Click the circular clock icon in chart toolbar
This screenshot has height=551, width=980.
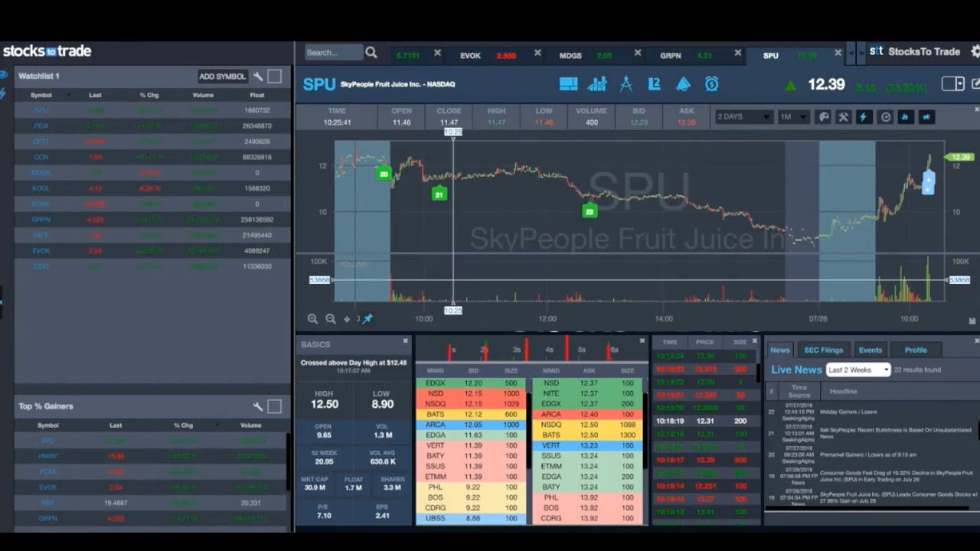pyautogui.click(x=886, y=117)
